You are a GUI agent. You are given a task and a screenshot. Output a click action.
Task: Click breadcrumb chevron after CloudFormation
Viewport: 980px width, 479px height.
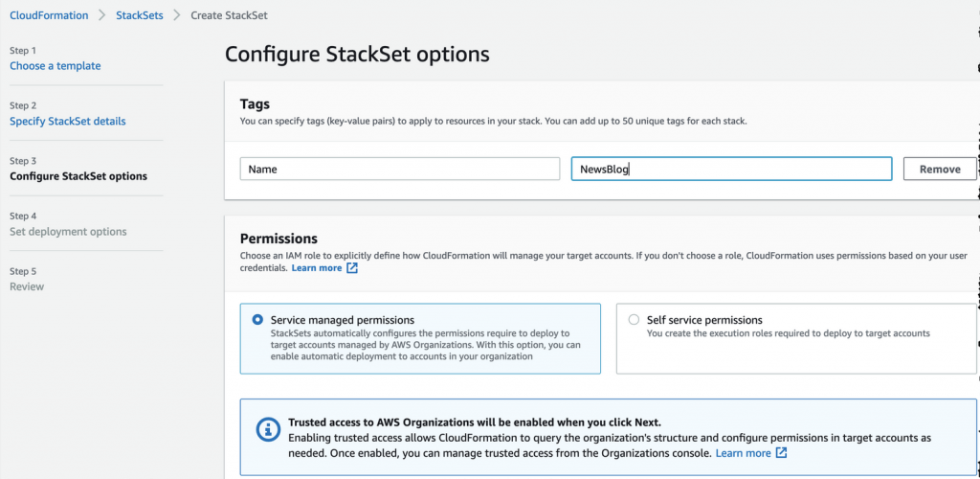[x=101, y=15]
